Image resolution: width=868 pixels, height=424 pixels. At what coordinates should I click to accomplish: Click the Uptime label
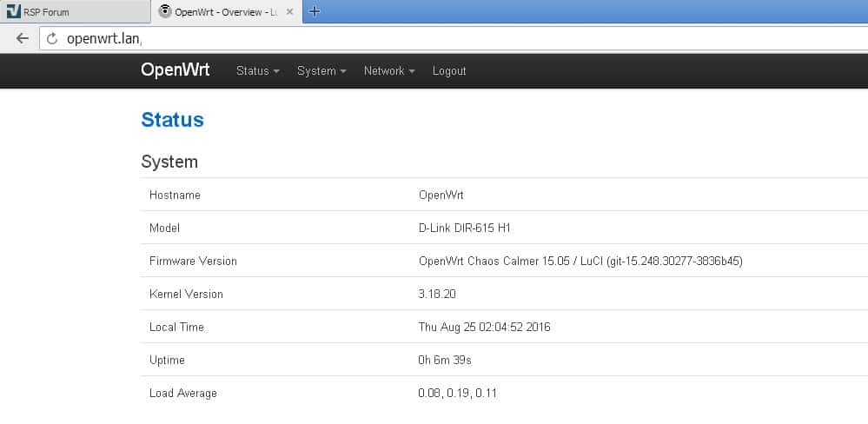(167, 360)
